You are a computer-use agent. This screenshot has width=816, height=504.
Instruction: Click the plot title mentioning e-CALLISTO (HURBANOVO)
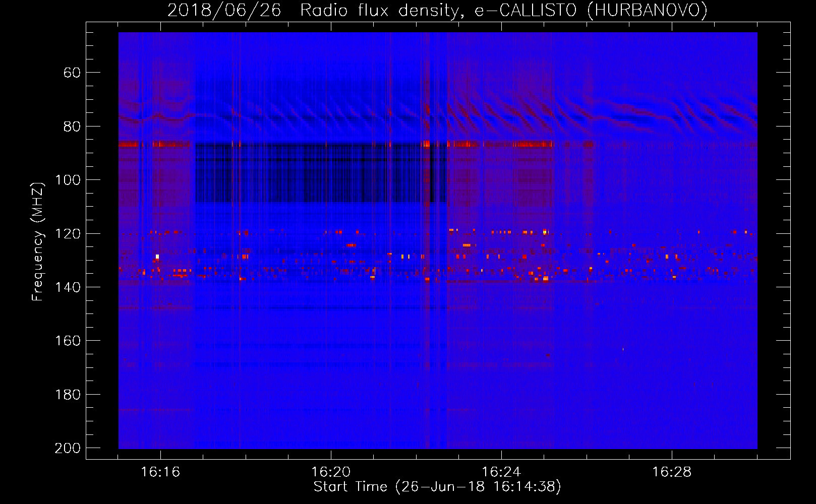pyautogui.click(x=437, y=10)
